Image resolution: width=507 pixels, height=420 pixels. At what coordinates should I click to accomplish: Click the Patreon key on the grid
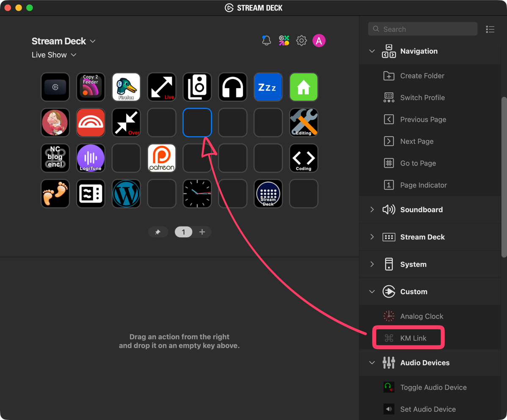[162, 158]
